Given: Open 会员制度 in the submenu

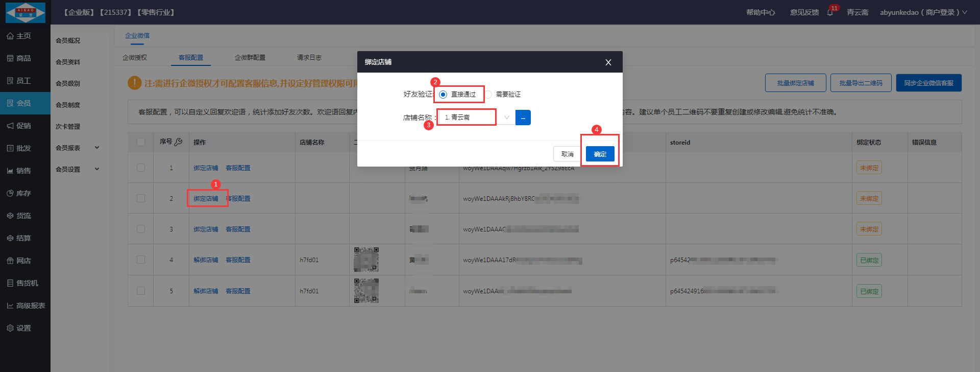Looking at the screenshot, I should tap(68, 105).
